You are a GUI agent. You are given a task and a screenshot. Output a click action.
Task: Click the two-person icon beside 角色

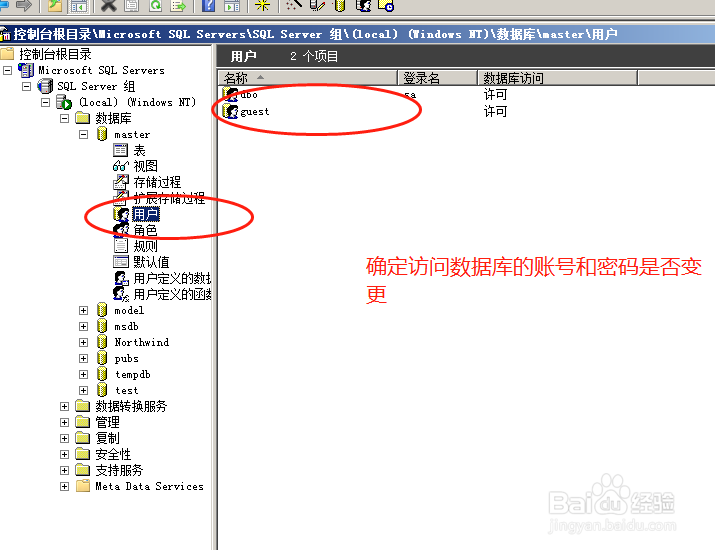point(121,229)
